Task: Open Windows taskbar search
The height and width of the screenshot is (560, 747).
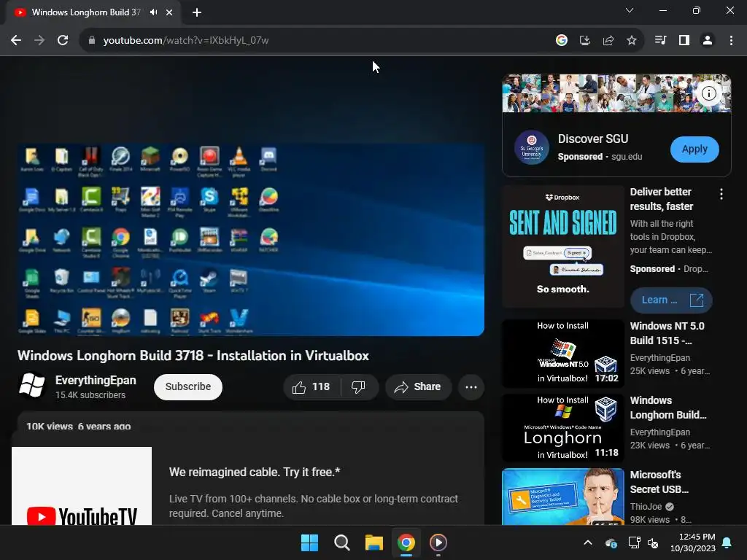Action: click(x=341, y=542)
